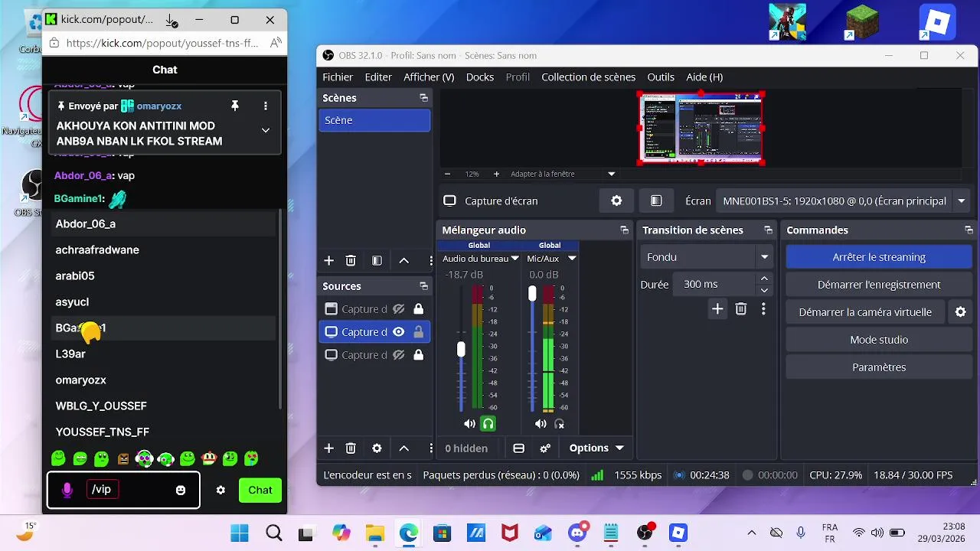This screenshot has height=551, width=980.
Task: Increase transition Durée with up arrow
Action: tap(764, 279)
